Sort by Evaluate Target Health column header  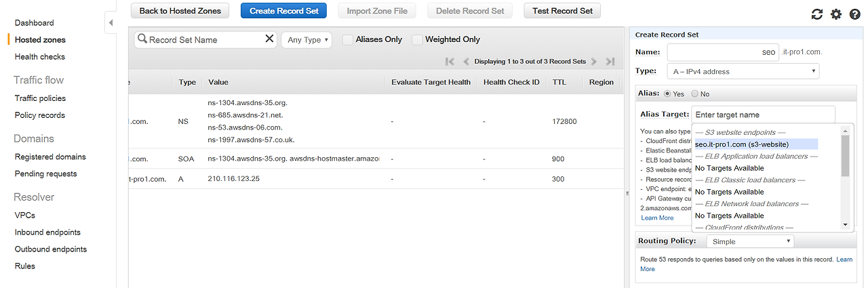click(431, 82)
